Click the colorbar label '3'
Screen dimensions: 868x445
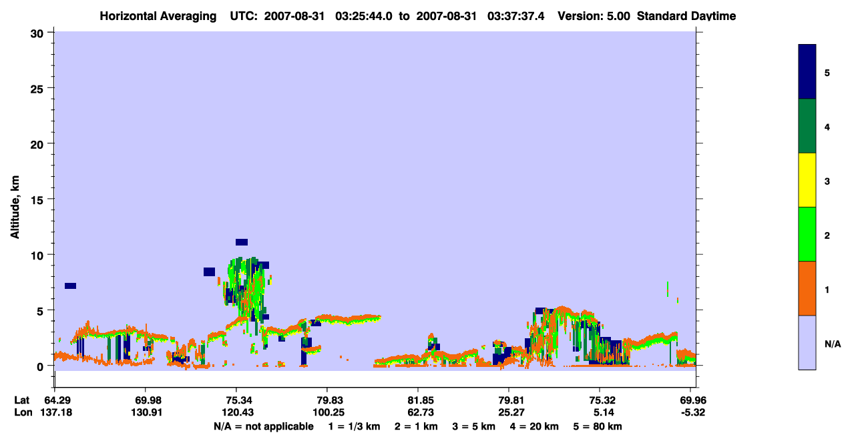pyautogui.click(x=827, y=181)
